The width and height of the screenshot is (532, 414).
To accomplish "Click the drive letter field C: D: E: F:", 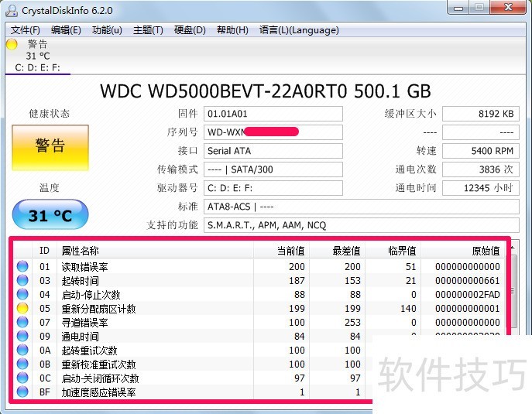I will [273, 188].
